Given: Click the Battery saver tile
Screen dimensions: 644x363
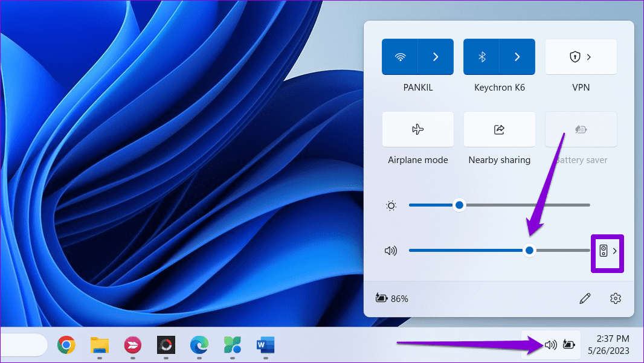Looking at the screenshot, I should click(581, 129).
